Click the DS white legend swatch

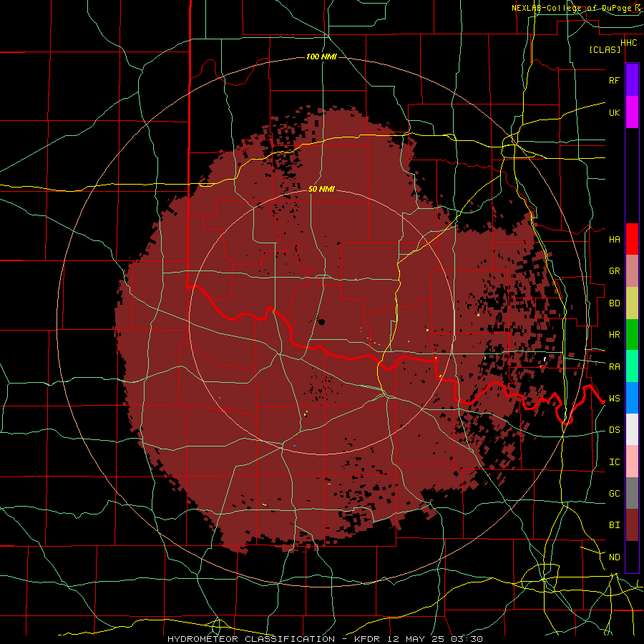tap(632, 429)
